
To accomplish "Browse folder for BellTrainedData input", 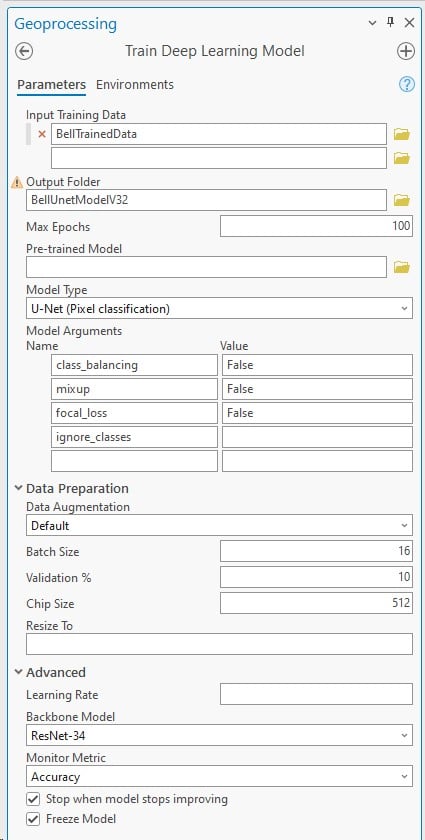I will click(401, 134).
